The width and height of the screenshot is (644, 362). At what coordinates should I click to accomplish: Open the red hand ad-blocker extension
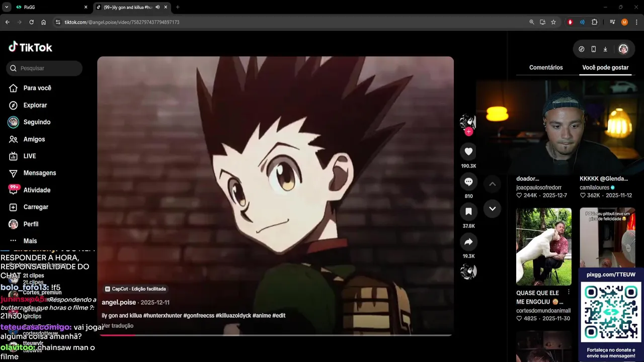[x=570, y=22]
